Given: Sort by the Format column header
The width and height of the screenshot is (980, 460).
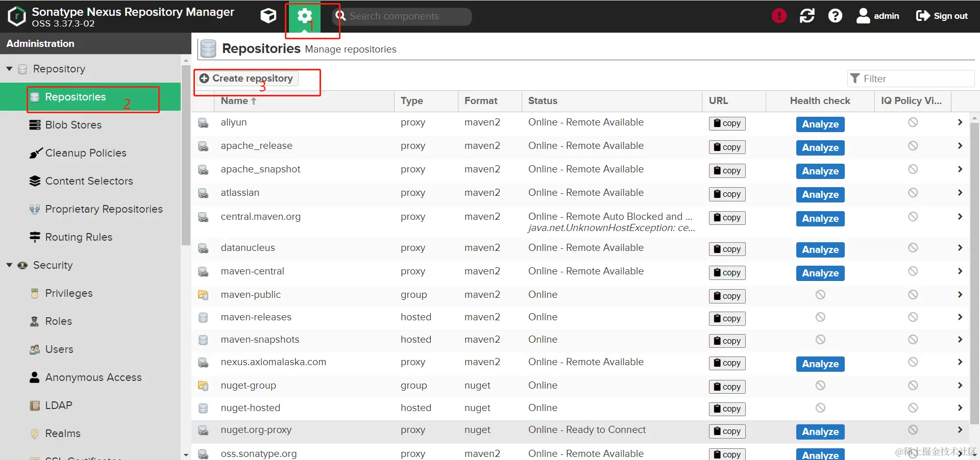Looking at the screenshot, I should click(x=490, y=101).
